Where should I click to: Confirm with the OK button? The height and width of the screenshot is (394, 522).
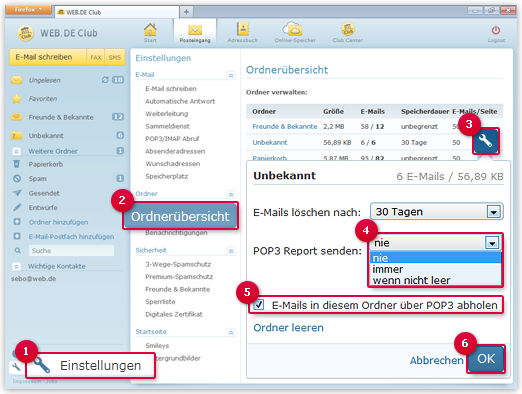coord(486,359)
